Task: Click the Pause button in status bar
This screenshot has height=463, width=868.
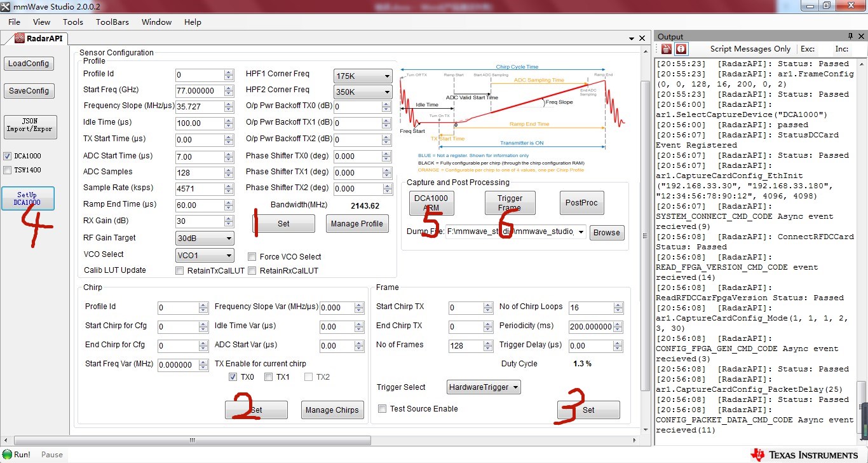Action: (52, 455)
